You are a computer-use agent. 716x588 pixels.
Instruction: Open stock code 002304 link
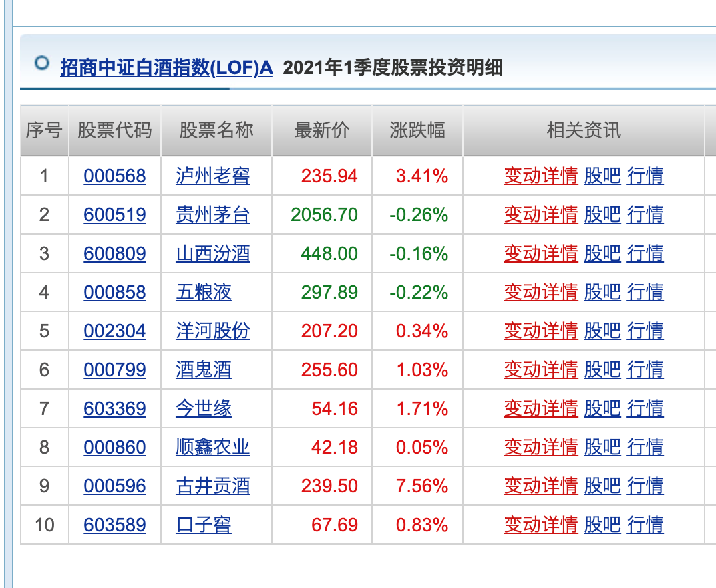click(115, 331)
